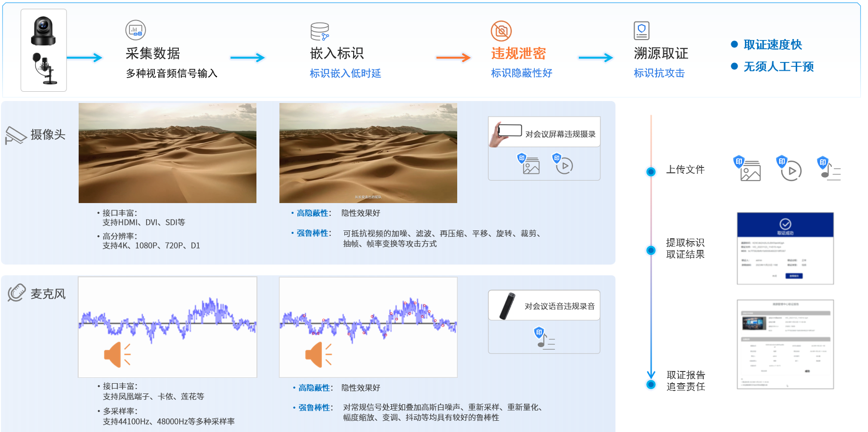This screenshot has width=868, height=432.
Task: Click the blue button in 取证成功 card
Action: (794, 276)
